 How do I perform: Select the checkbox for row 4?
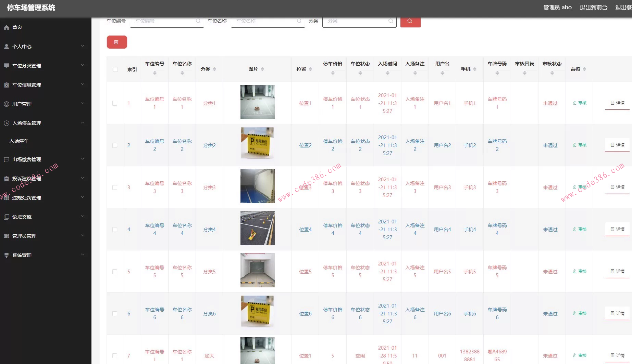click(115, 230)
